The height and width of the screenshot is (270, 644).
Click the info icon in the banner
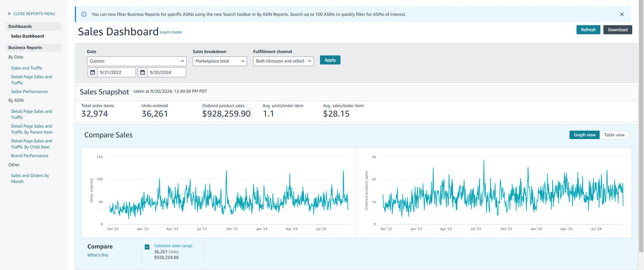click(84, 14)
